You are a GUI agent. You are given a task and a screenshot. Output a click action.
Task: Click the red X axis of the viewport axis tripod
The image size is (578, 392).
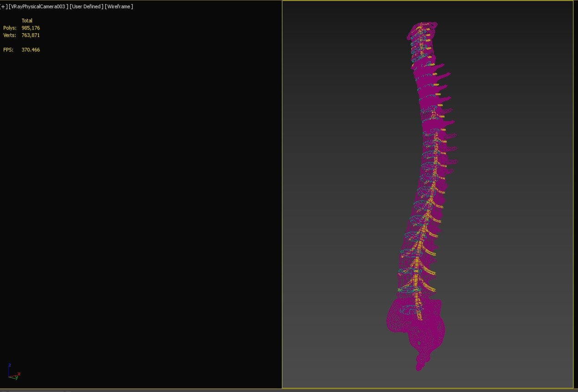(x=18, y=374)
